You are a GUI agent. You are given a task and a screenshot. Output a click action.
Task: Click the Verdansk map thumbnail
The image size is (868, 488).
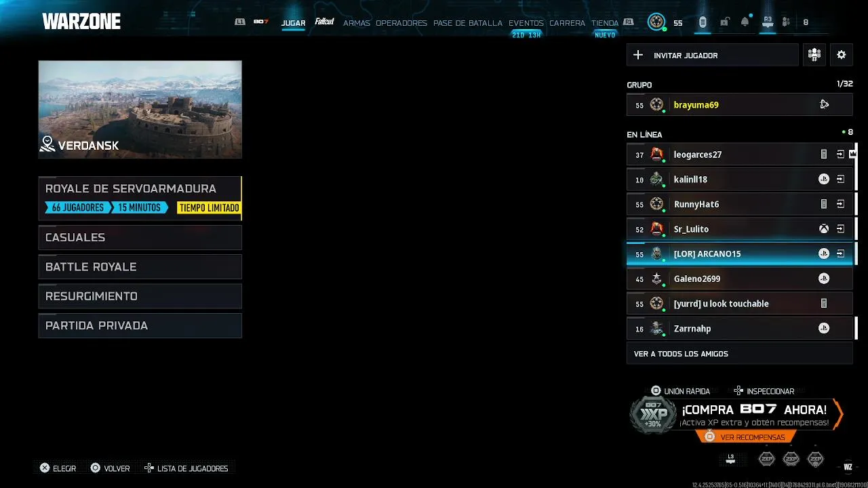pyautogui.click(x=140, y=109)
